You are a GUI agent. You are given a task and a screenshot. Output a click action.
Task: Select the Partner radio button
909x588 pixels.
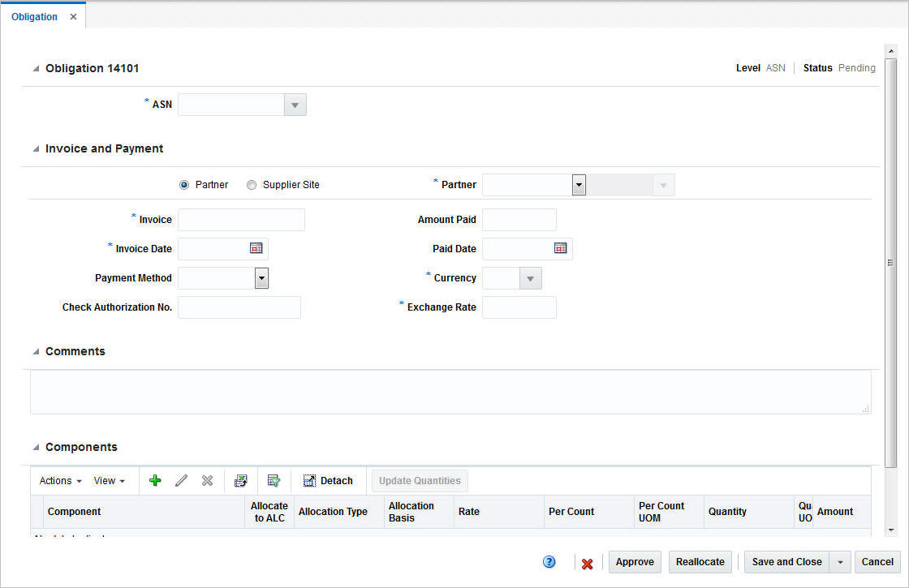click(x=184, y=185)
